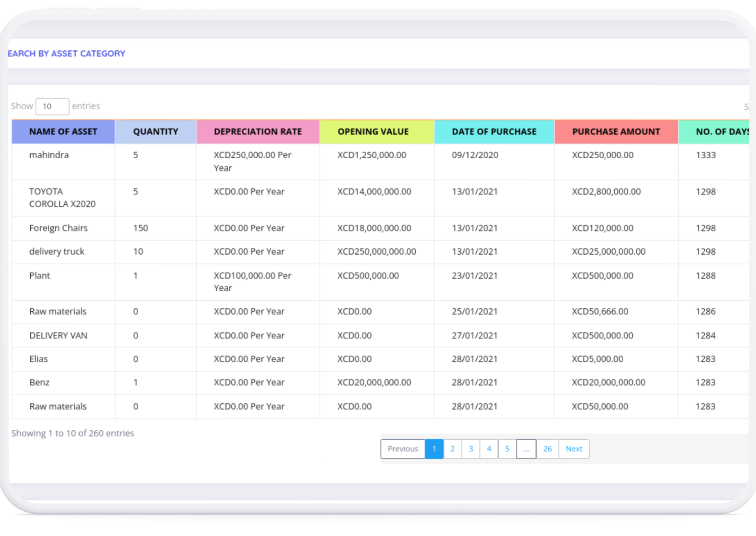
Task: Jump to page 3 of entries
Action: click(x=471, y=449)
